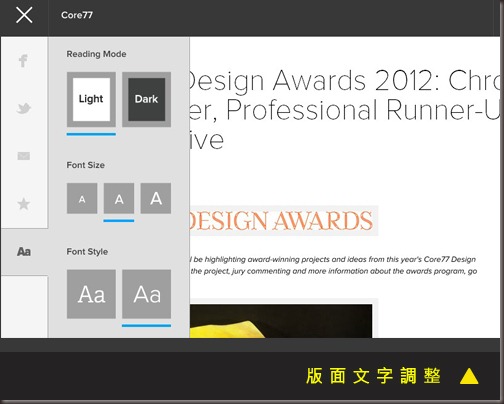
Task: Favorite the article with star icon
Action: [24, 204]
